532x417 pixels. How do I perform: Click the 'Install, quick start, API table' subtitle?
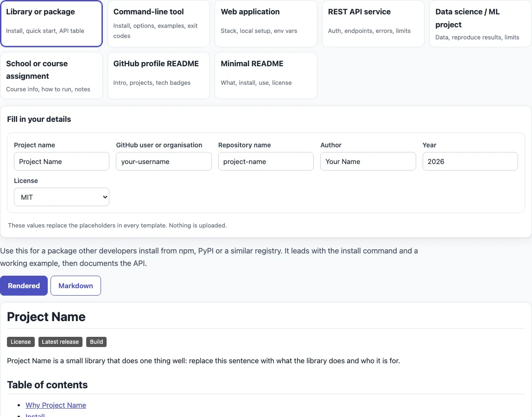45,31
